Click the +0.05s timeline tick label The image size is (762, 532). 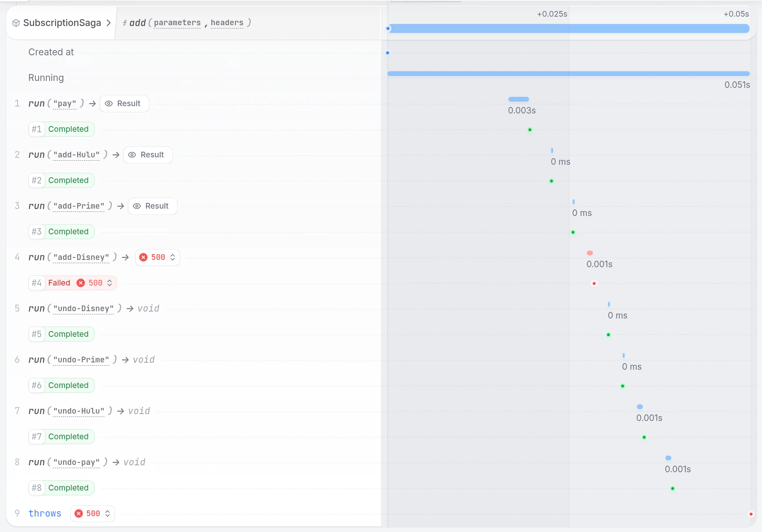coord(736,14)
